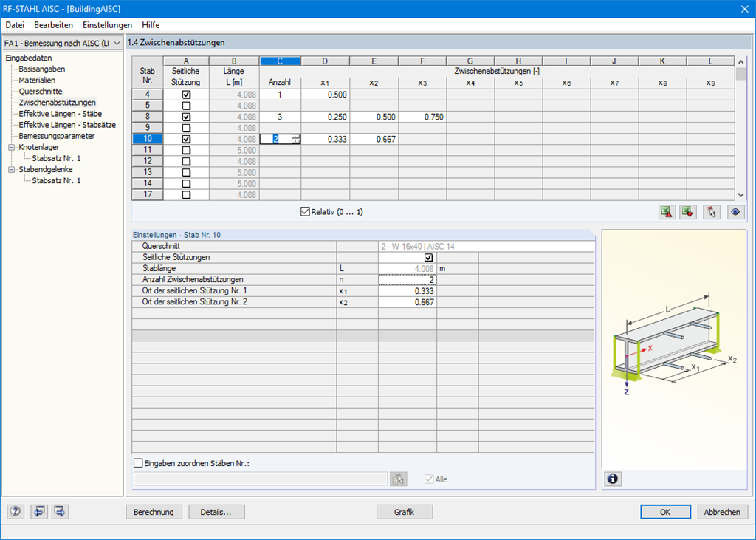
Task: Enable lateral support for Stab 11
Action: click(x=186, y=150)
